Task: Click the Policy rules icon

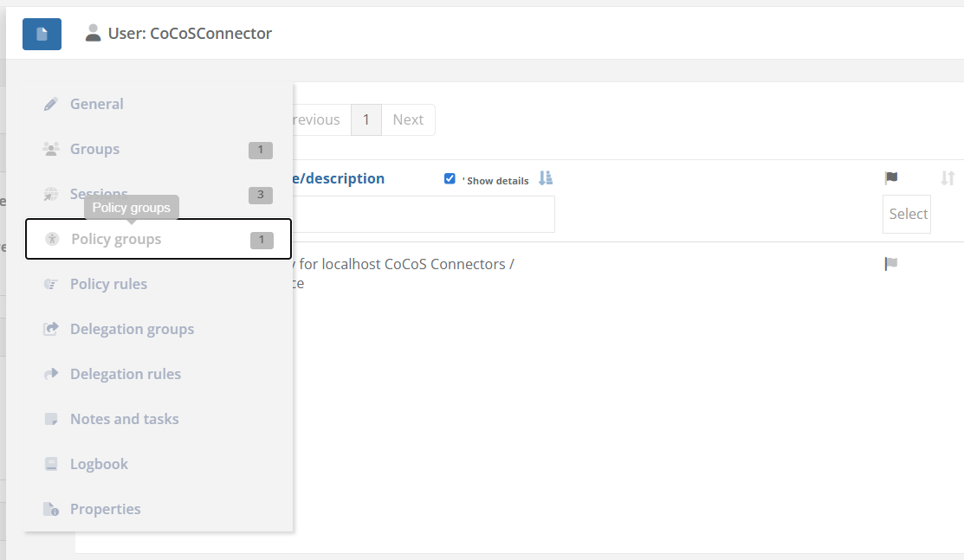Action: coord(51,284)
